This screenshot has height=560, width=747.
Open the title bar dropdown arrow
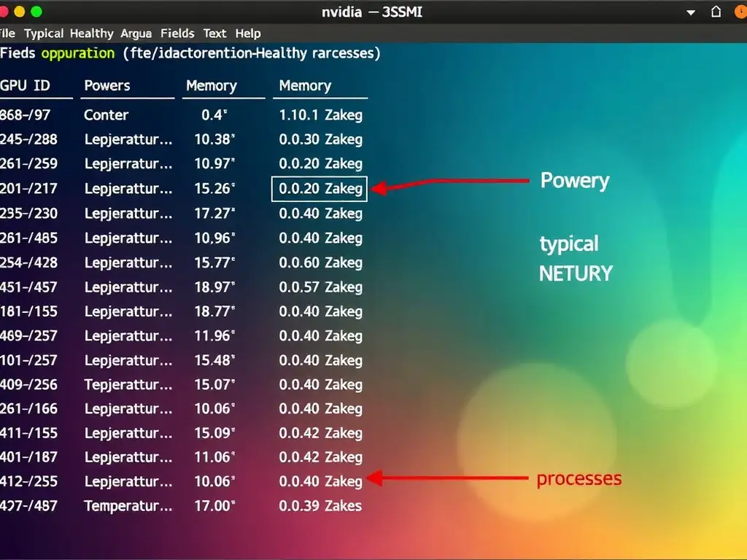(x=690, y=13)
